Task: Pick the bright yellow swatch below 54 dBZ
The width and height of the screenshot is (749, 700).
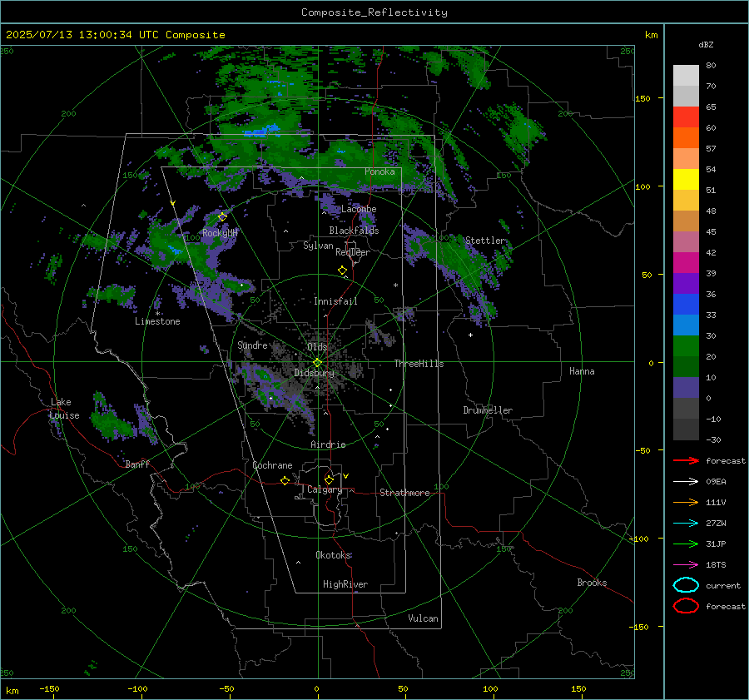Action: coord(686,180)
